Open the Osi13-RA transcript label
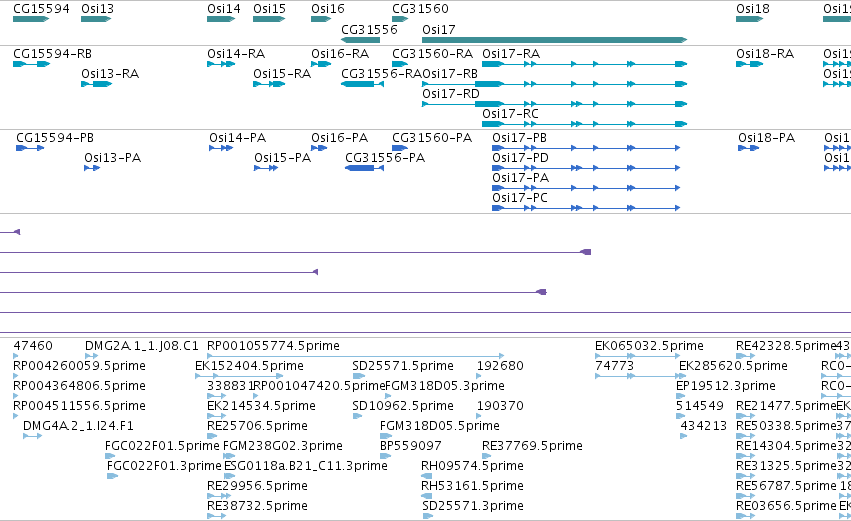 click(110, 74)
